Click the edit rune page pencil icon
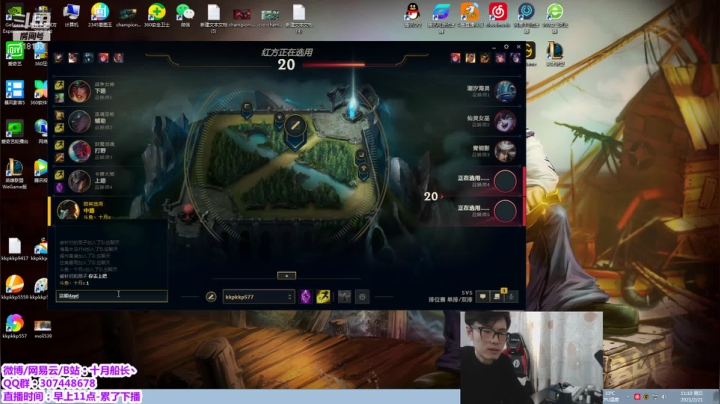 [x=211, y=297]
